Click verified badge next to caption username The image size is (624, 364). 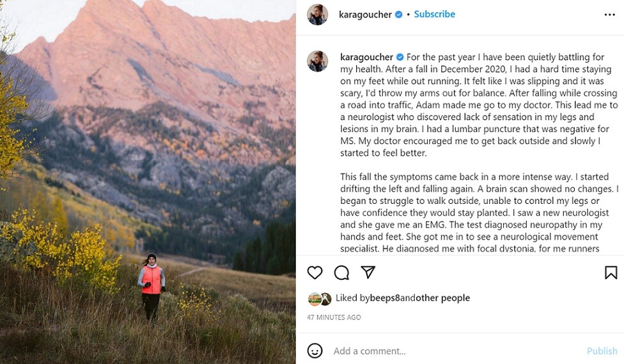(x=400, y=57)
